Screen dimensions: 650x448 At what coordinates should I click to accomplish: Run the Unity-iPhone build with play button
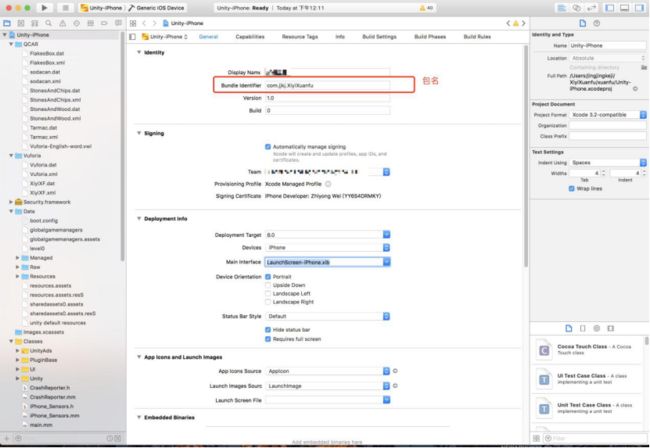coord(44,7)
